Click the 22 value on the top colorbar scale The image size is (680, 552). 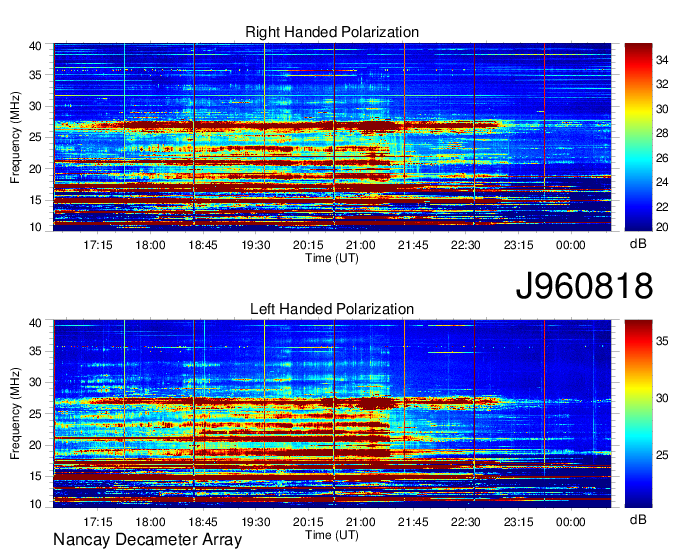(662, 207)
